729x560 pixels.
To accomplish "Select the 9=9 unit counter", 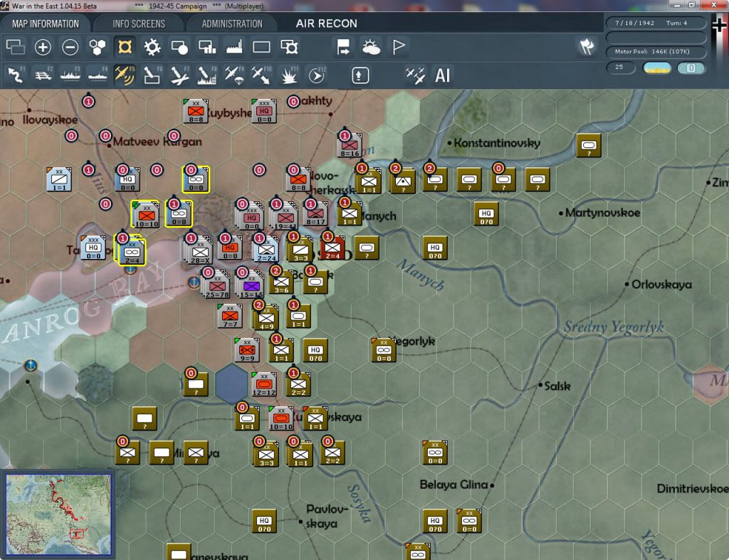I will pos(247,350).
